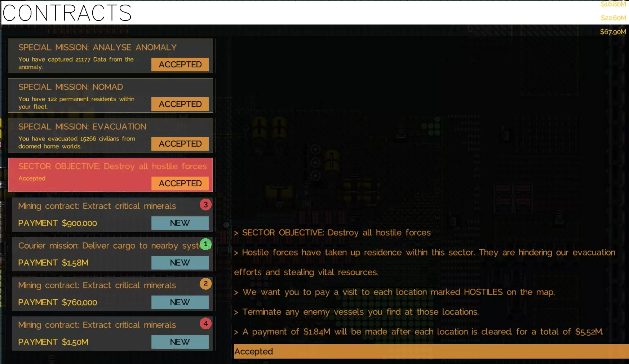Click the $22.60M balance figure
This screenshot has height=364, width=629.
pos(613,18)
